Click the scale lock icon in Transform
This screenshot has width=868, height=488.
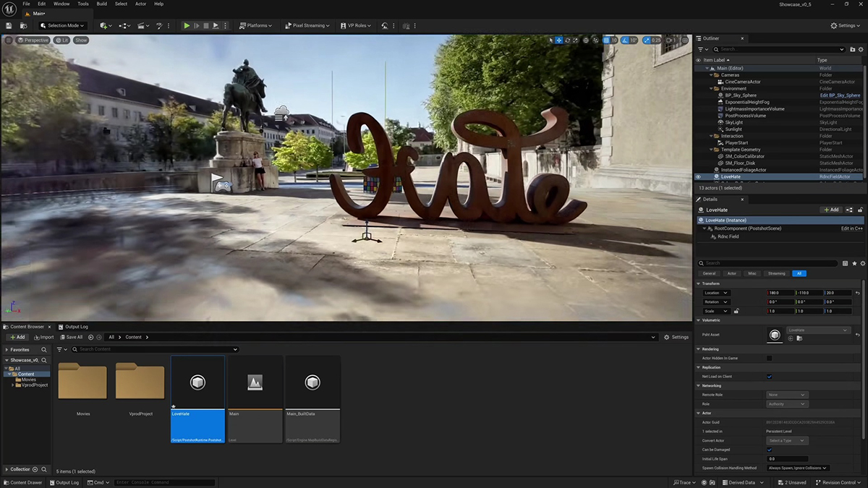point(736,311)
